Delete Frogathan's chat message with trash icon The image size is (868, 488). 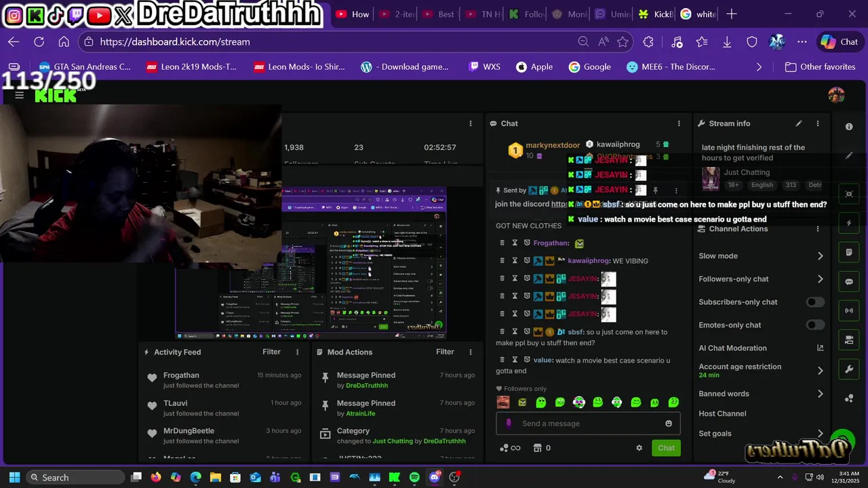(502, 243)
